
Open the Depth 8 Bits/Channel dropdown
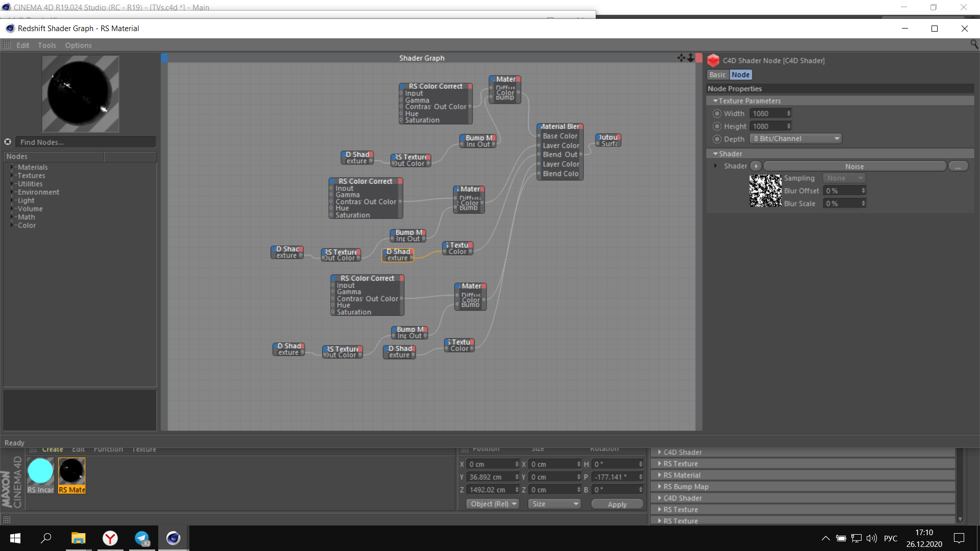(x=796, y=139)
